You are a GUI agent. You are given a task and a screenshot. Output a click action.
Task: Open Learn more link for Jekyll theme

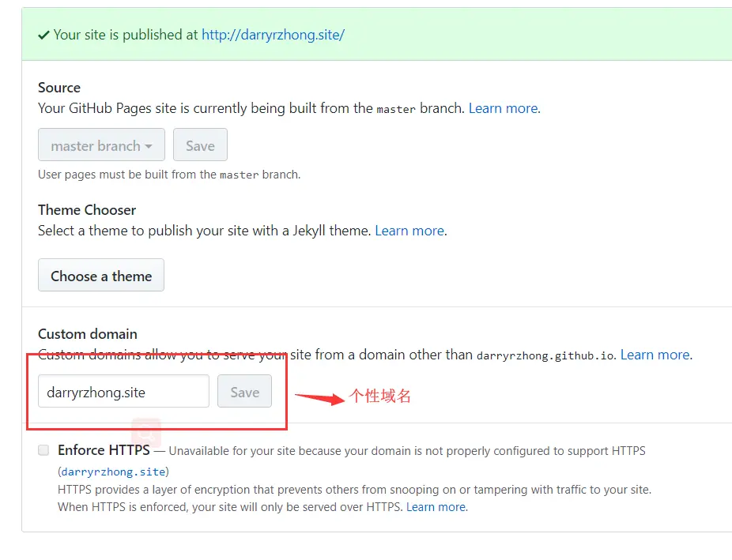click(410, 231)
